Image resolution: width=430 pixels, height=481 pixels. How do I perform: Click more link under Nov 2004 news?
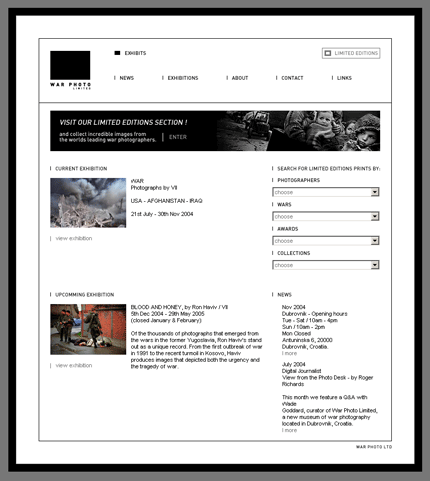(x=289, y=353)
